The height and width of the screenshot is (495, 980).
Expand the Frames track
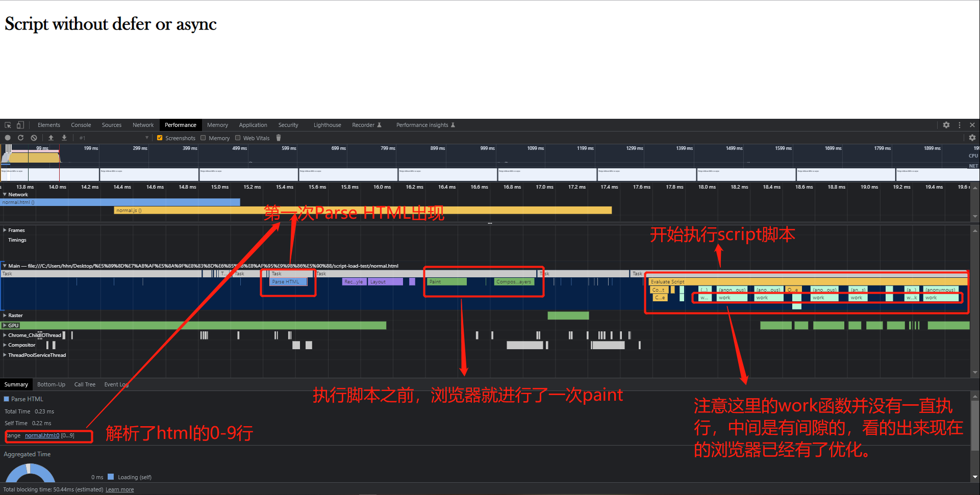tap(5, 230)
